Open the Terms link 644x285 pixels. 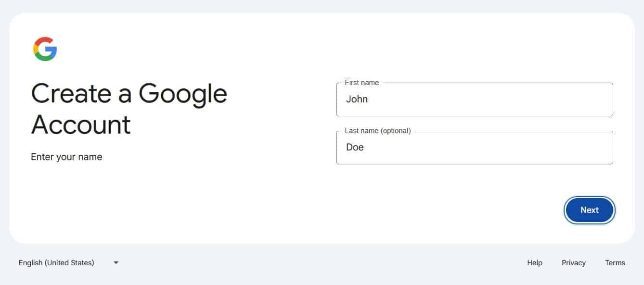point(615,263)
